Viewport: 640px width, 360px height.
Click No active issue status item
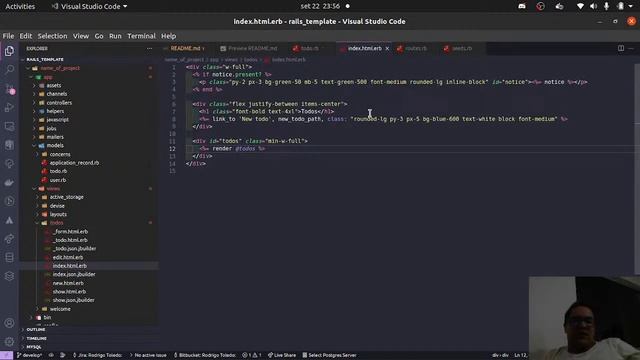[148, 355]
